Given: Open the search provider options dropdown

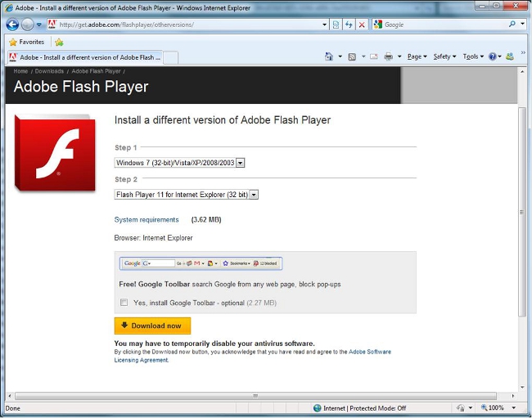Looking at the screenshot, I should [522, 24].
